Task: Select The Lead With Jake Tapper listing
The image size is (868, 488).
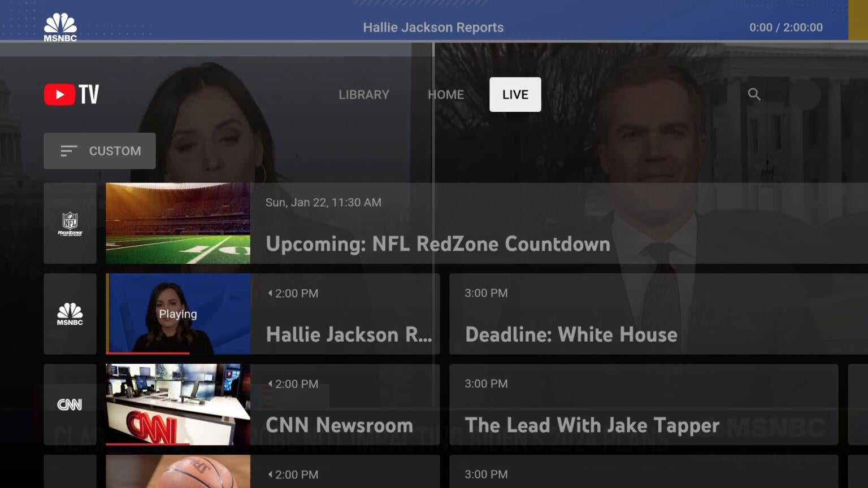Action: (644, 404)
